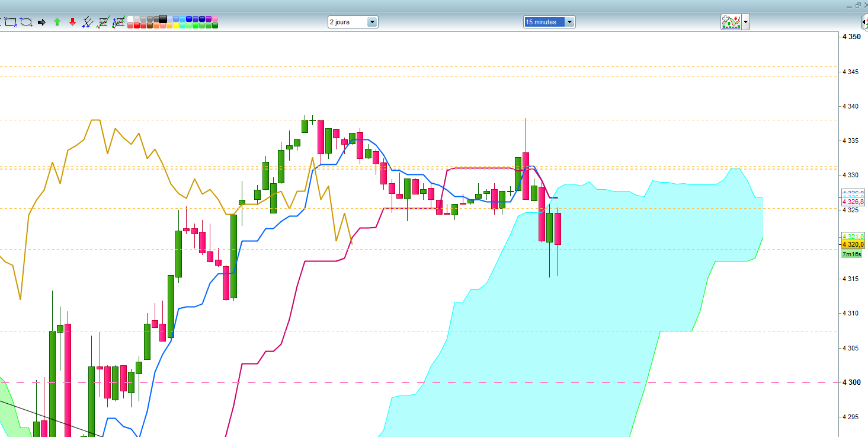Image resolution: width=868 pixels, height=437 pixels.
Task: Click the 4 330 price axis label
Action: coord(851,175)
